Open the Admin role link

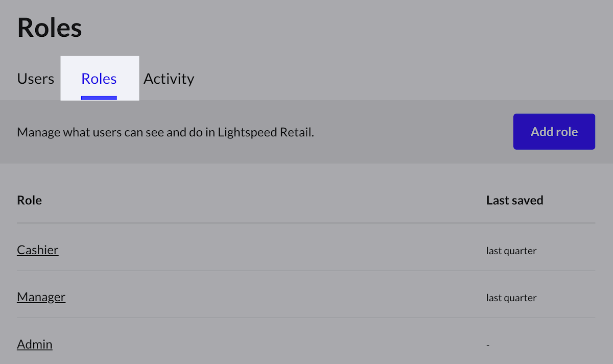[35, 344]
